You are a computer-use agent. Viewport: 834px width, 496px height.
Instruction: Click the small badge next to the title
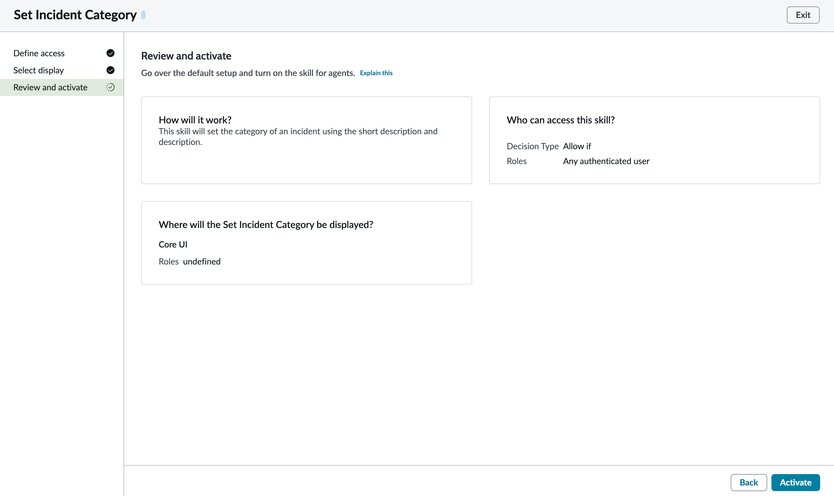143,16
